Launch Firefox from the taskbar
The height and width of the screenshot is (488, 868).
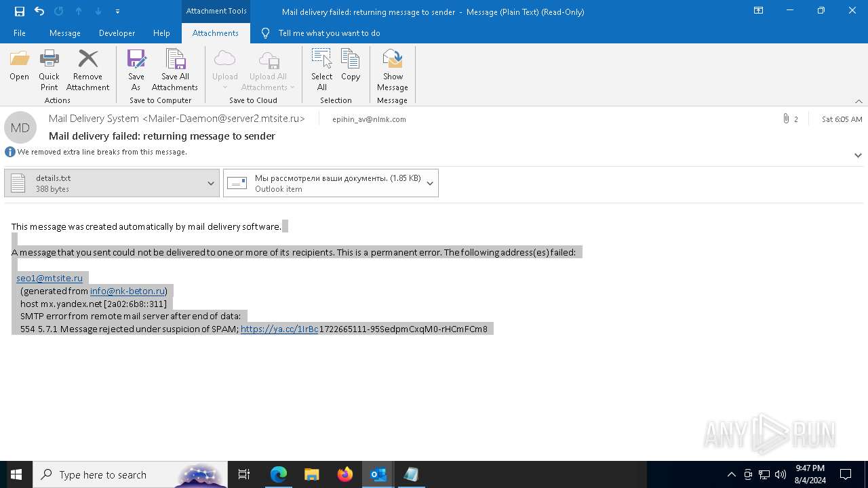[345, 474]
